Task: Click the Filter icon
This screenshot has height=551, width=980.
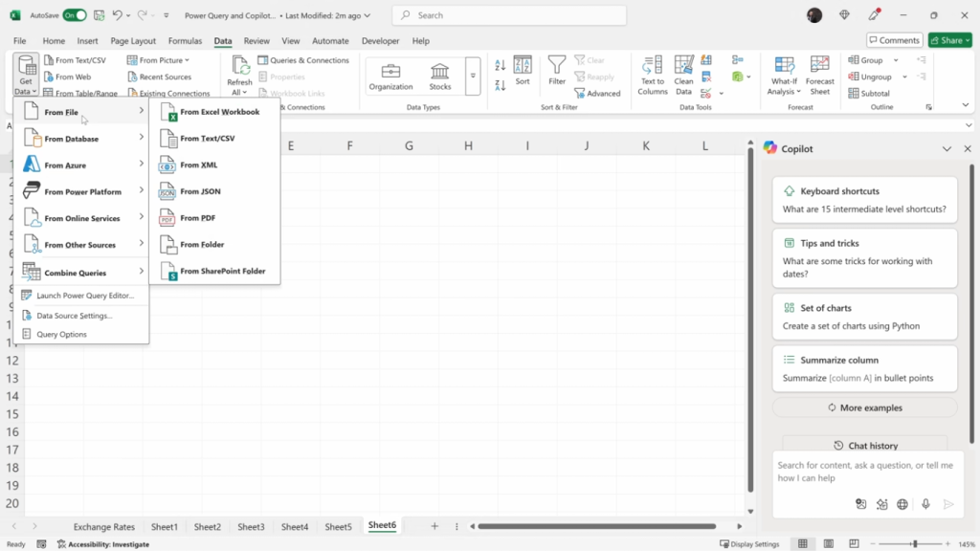Action: pos(555,69)
